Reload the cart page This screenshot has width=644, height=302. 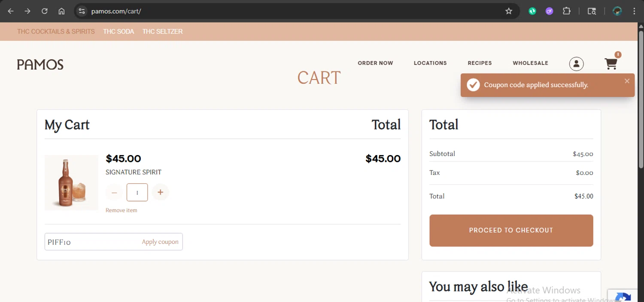pyautogui.click(x=45, y=11)
